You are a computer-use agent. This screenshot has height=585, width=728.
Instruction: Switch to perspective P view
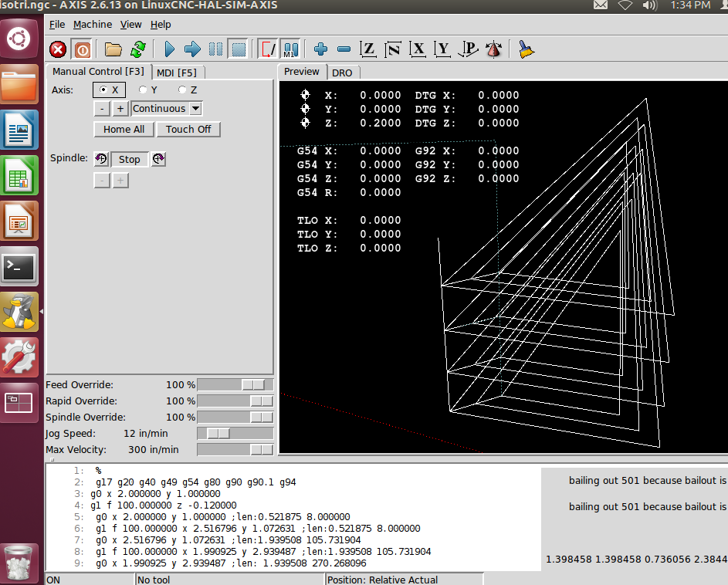click(x=468, y=49)
